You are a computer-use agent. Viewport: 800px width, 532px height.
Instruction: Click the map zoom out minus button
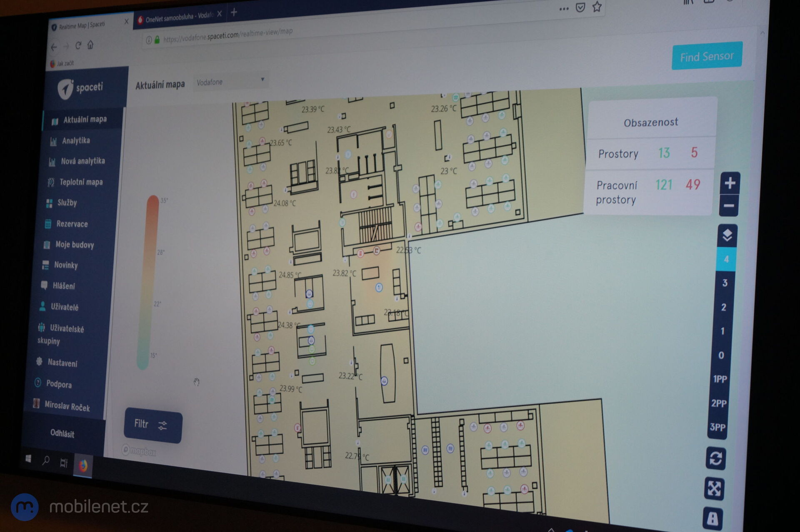(x=729, y=206)
